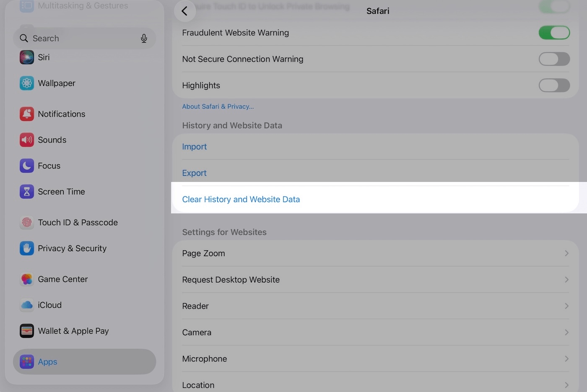Expand Page Zoom settings
The height and width of the screenshot is (392, 587).
click(375, 253)
